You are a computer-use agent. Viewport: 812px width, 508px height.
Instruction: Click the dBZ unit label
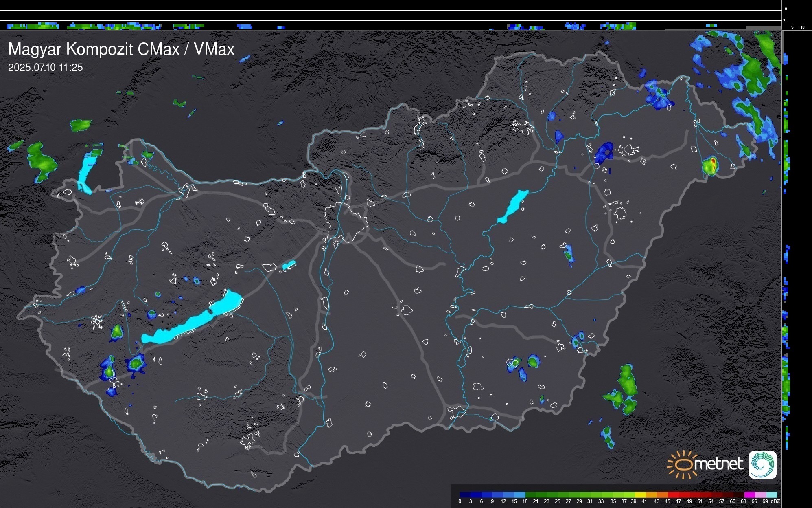(x=775, y=501)
